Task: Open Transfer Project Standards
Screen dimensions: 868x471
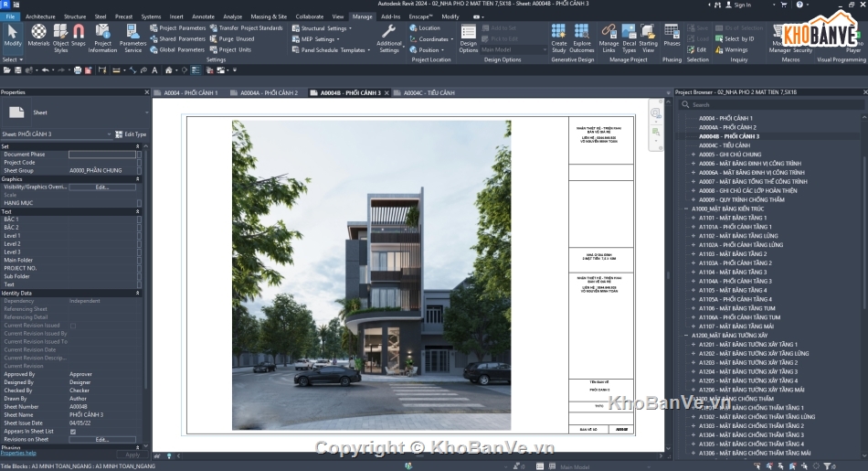Action: 247,27
